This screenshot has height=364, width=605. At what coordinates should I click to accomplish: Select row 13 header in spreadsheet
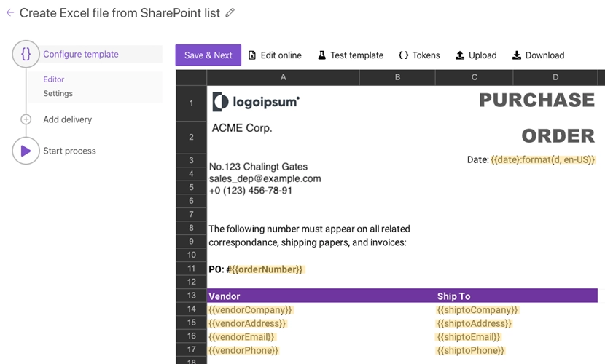(191, 296)
